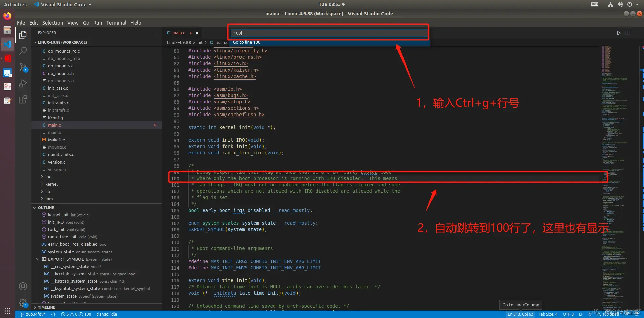Screen dimensions: 644x318
Task: Expand the kernel folder
Action: click(x=51, y=184)
